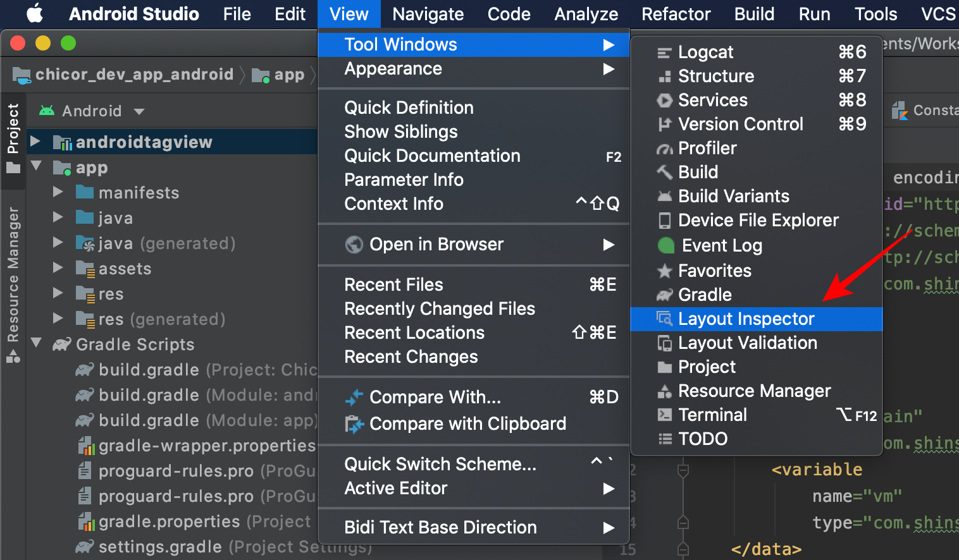Screen dimensions: 959x560
Task: Collapse the app module tree node
Action: 36,167
